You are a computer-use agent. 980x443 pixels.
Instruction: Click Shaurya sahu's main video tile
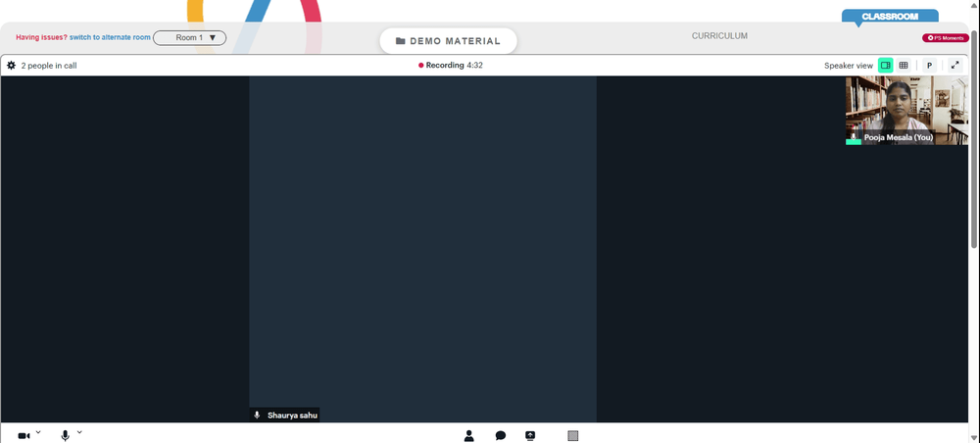tap(423, 249)
